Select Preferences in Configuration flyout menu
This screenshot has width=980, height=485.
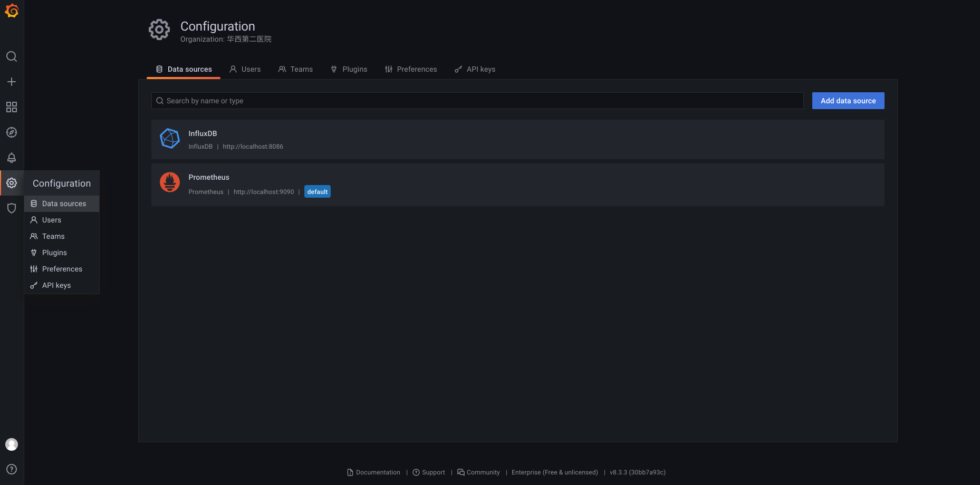(62, 269)
